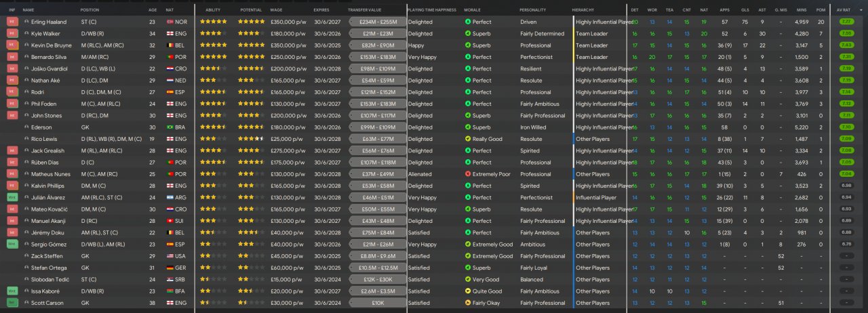868x313 pixels.
Task: Click Kevin De Bruyne's Belgium flag
Action: tap(170, 45)
